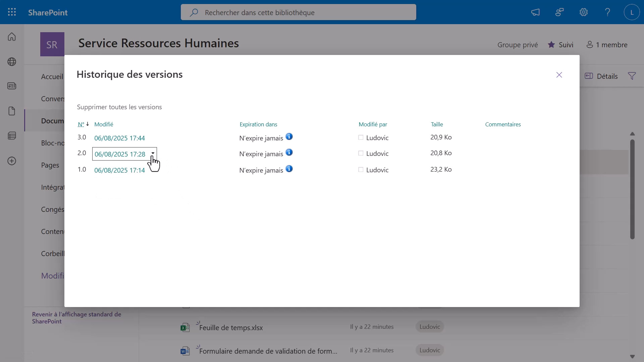Expand dropdown arrow on 06/08/2025 17:28 version
The image size is (644, 362).
point(153,153)
